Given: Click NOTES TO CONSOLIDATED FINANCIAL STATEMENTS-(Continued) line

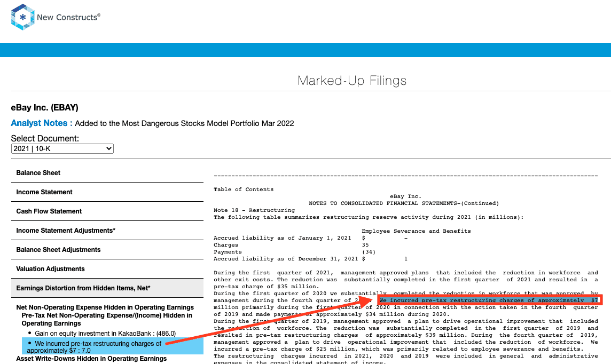Looking at the screenshot, I should pos(404,203).
